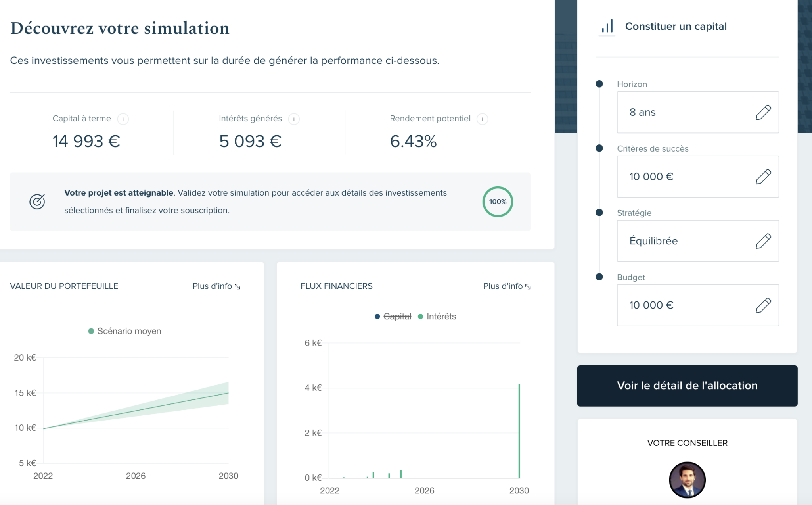Click the 14 993 € capital value
Viewport: 812px width, 505px height.
pyautogui.click(x=86, y=141)
